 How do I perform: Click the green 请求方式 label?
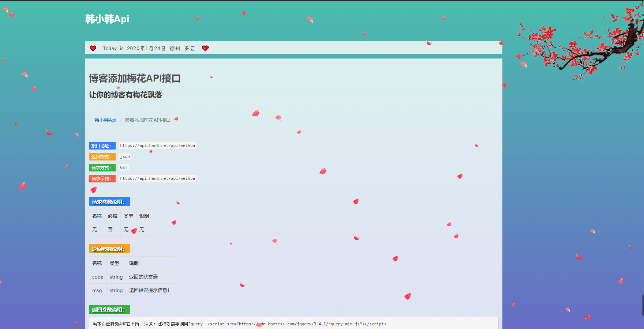click(x=102, y=168)
